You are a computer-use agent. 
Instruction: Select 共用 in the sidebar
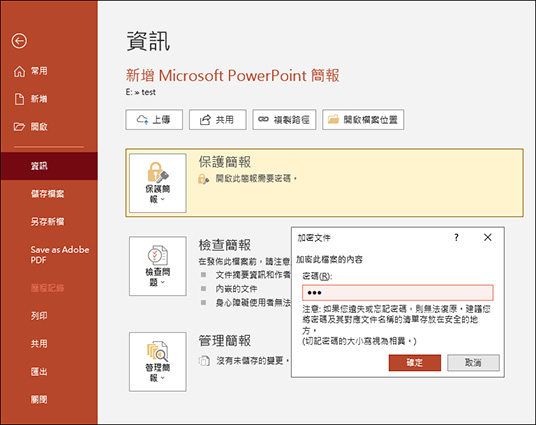(x=39, y=343)
